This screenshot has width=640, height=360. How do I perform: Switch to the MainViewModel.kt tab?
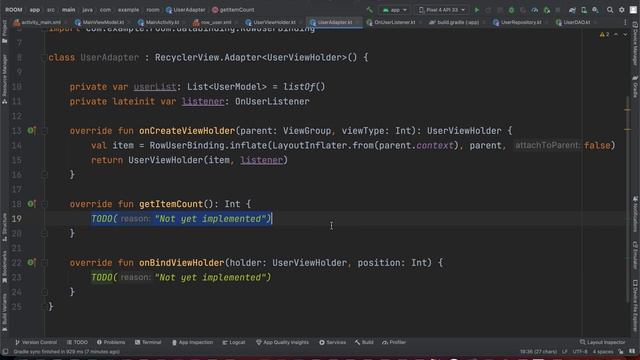pos(100,22)
